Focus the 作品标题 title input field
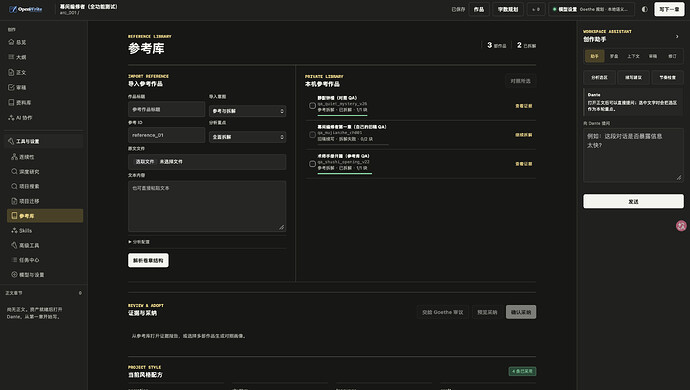Image resolution: width=690 pixels, height=390 pixels. (166, 109)
